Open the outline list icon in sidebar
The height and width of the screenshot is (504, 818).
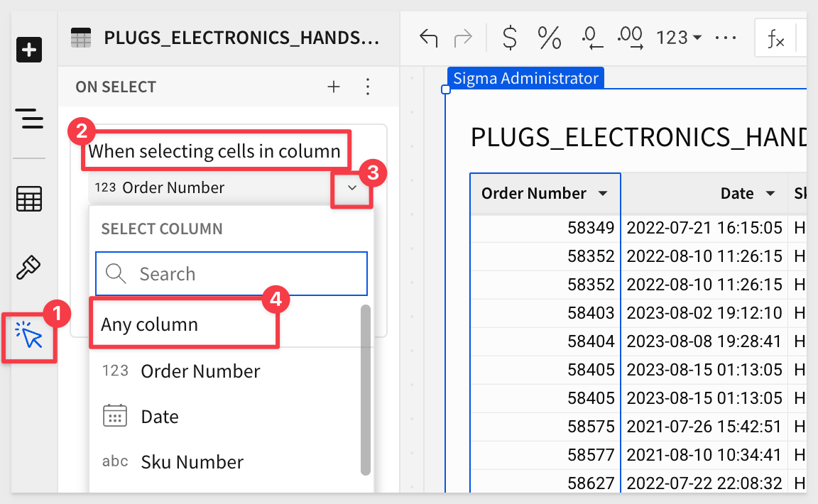(x=29, y=119)
